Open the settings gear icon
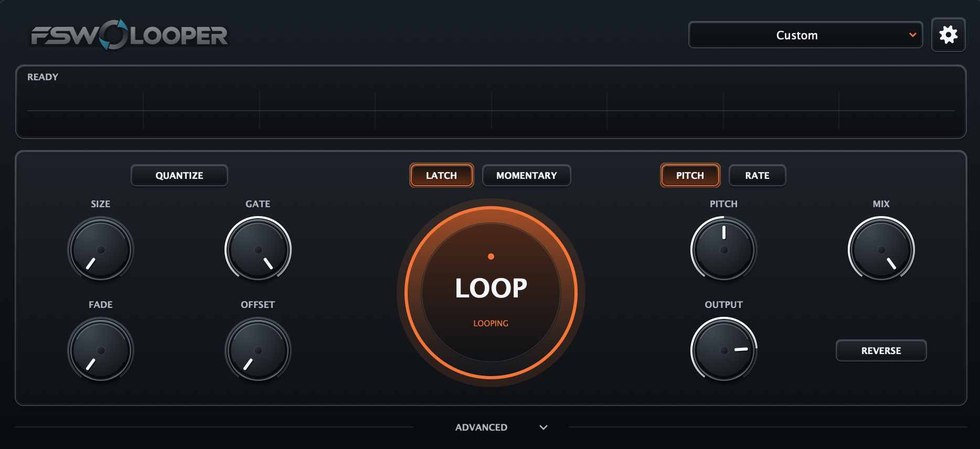The image size is (980, 449). (x=948, y=35)
